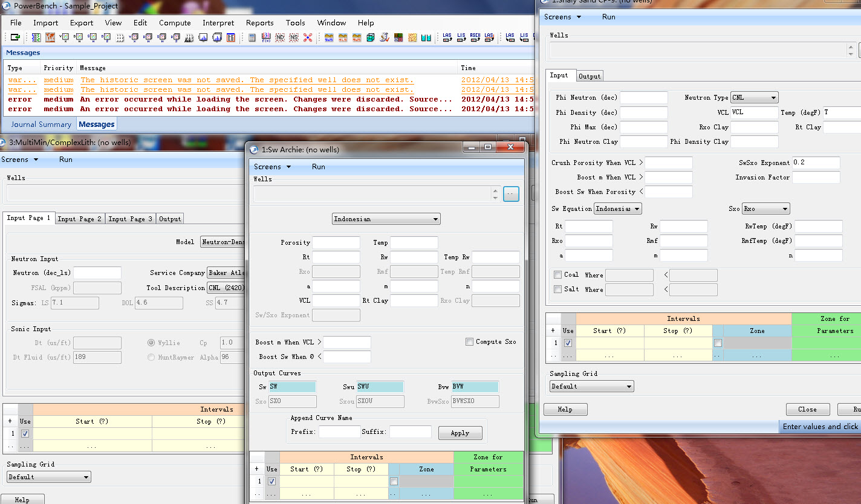
Task: Click the Wells field spinner in Sw Archie
Action: pos(496,194)
